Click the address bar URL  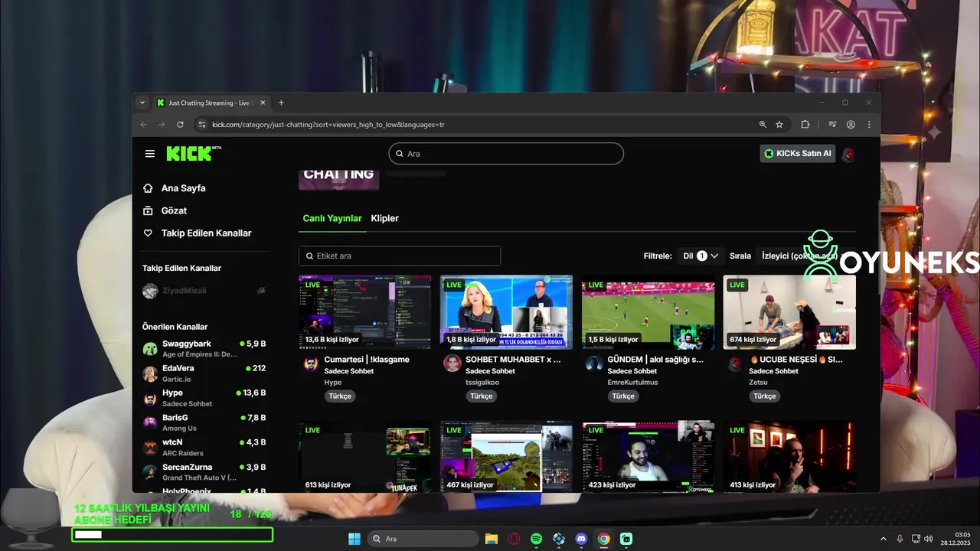point(328,124)
